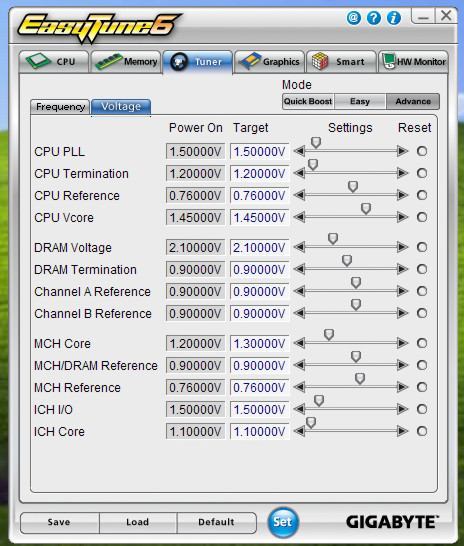Viewport: 464px width, 546px height.
Task: Click the MCH Core Target field 1.30000V
Action: pyautogui.click(x=260, y=344)
